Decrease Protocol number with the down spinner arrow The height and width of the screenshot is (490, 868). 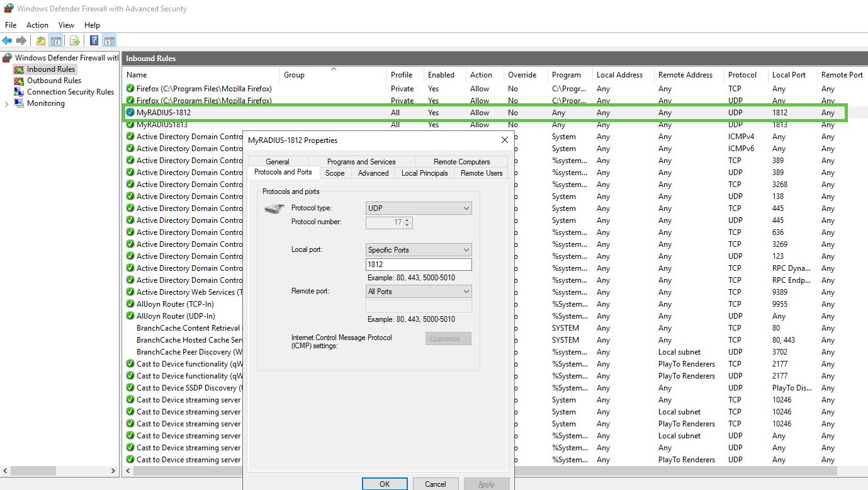(408, 225)
